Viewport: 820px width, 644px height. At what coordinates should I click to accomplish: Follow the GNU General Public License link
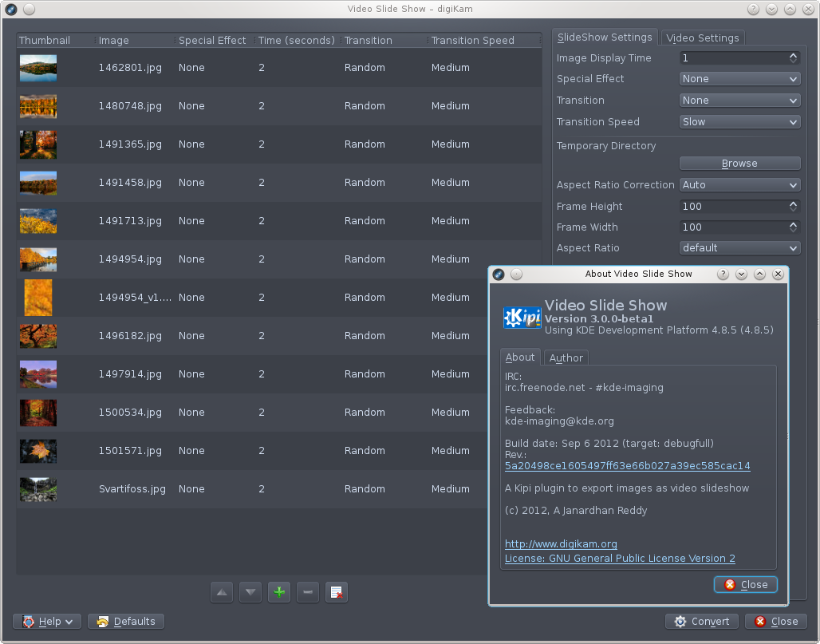tap(619, 558)
